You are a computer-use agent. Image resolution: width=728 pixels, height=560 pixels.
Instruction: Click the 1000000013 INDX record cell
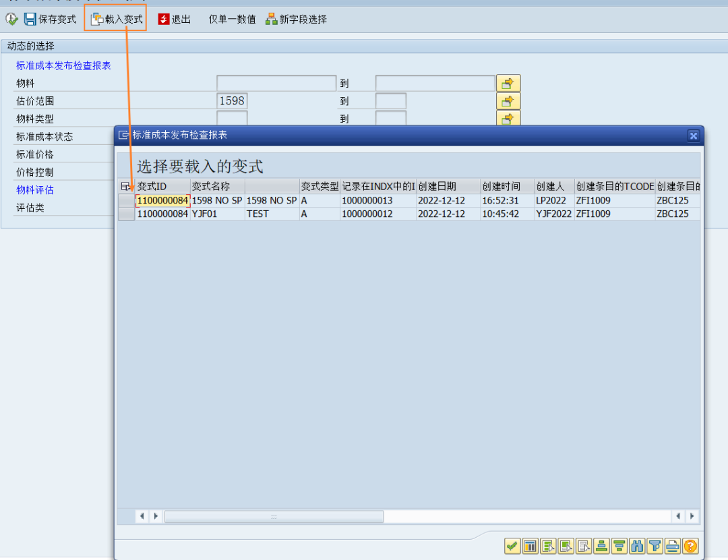(378, 201)
